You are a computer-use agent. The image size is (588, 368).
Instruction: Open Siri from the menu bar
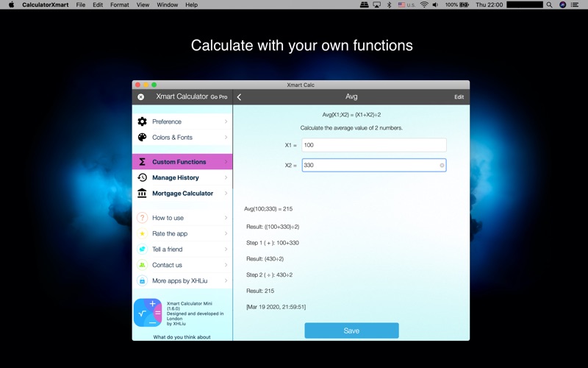coord(562,5)
